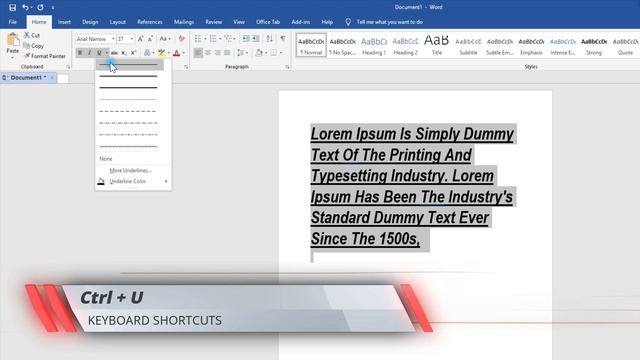
Task: Click the Increase Indent icon
Action: [256, 39]
